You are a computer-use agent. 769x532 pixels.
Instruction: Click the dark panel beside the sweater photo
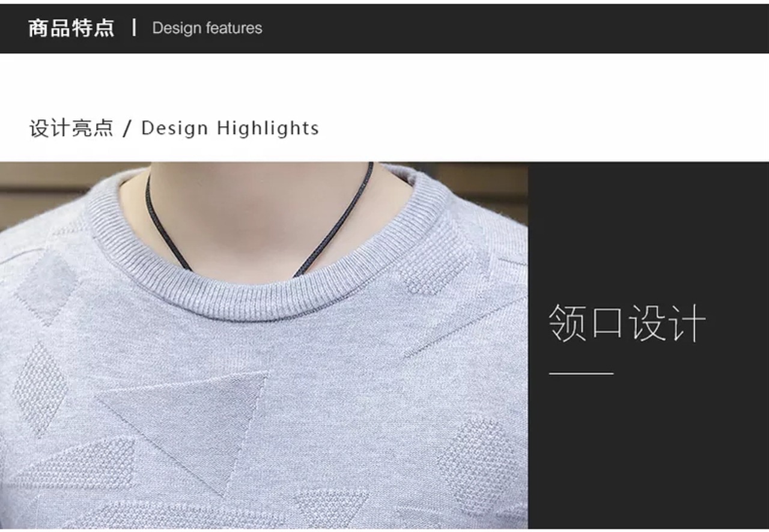(648, 345)
